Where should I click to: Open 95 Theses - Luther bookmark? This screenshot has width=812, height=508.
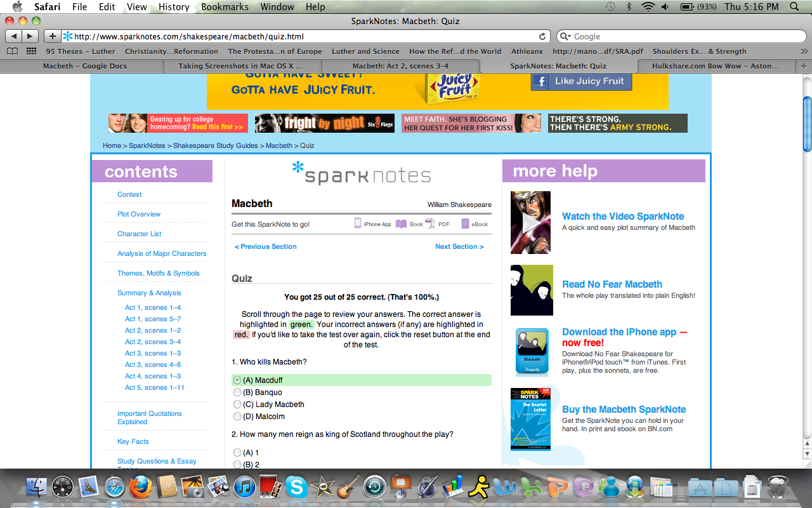point(81,51)
